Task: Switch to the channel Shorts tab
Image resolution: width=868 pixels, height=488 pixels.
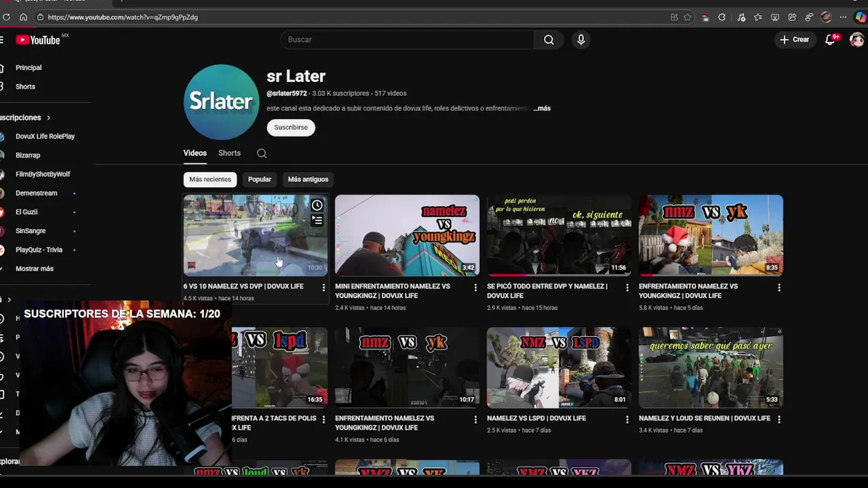Action: pyautogui.click(x=229, y=153)
